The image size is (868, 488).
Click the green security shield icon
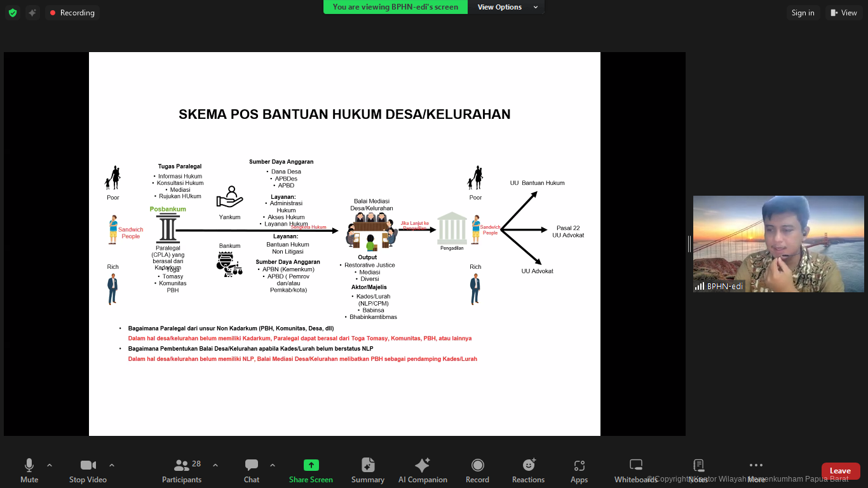coord(12,12)
